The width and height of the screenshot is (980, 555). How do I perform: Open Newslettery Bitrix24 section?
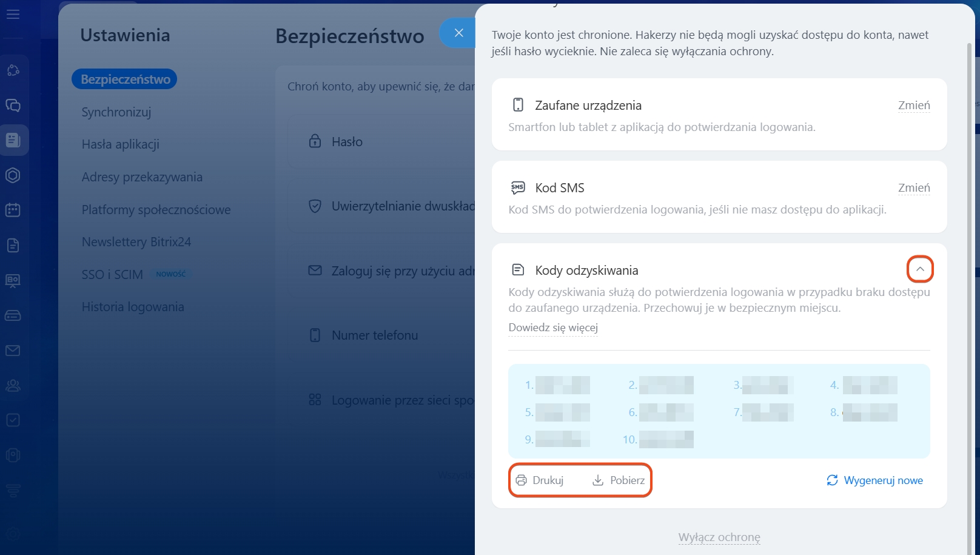(x=136, y=242)
